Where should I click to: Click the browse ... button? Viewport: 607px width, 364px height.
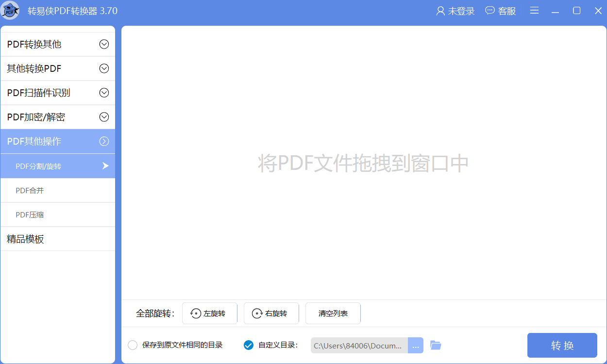416,346
